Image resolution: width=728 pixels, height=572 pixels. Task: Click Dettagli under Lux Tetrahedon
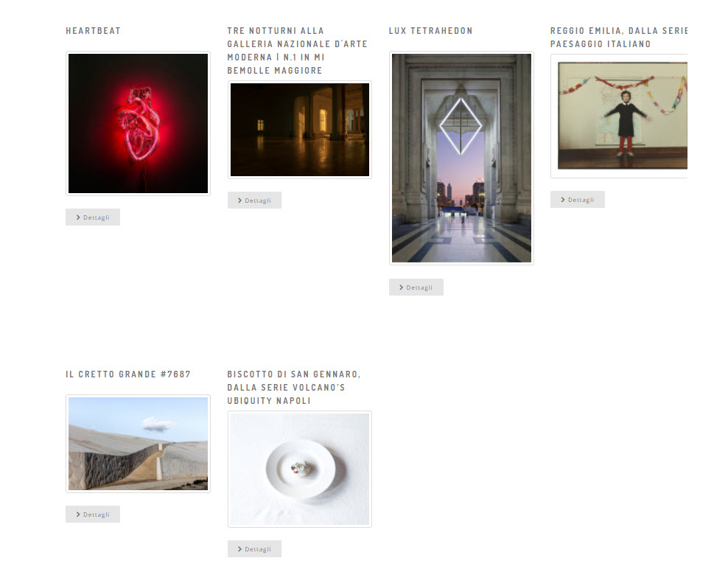(416, 287)
